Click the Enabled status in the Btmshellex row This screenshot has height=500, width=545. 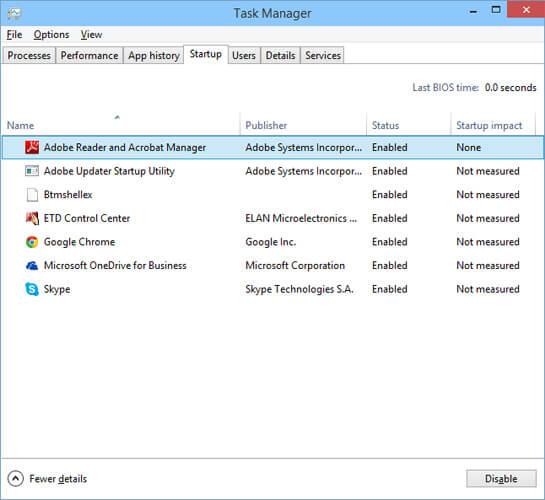pyautogui.click(x=390, y=195)
